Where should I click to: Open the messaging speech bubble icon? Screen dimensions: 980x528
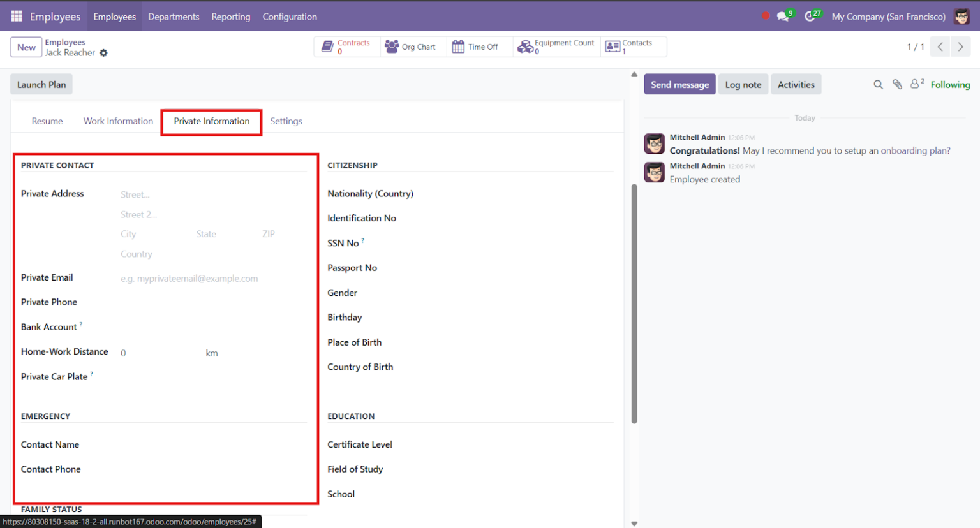click(x=784, y=16)
